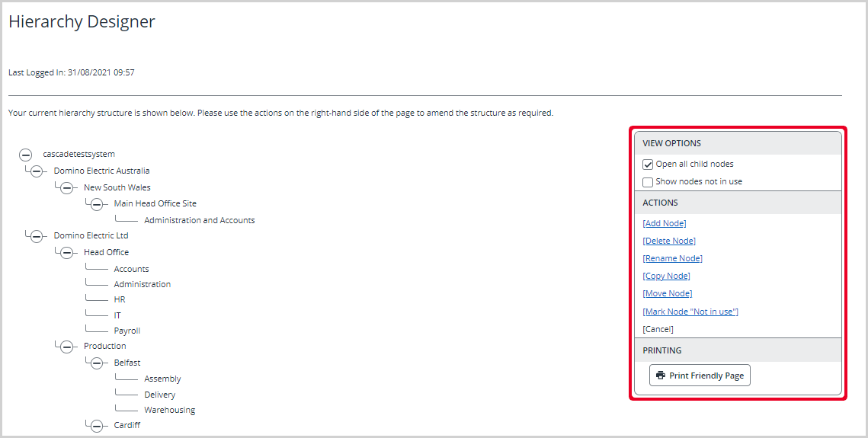This screenshot has width=868, height=438.
Task: Collapse the Belfast node
Action: coord(96,363)
